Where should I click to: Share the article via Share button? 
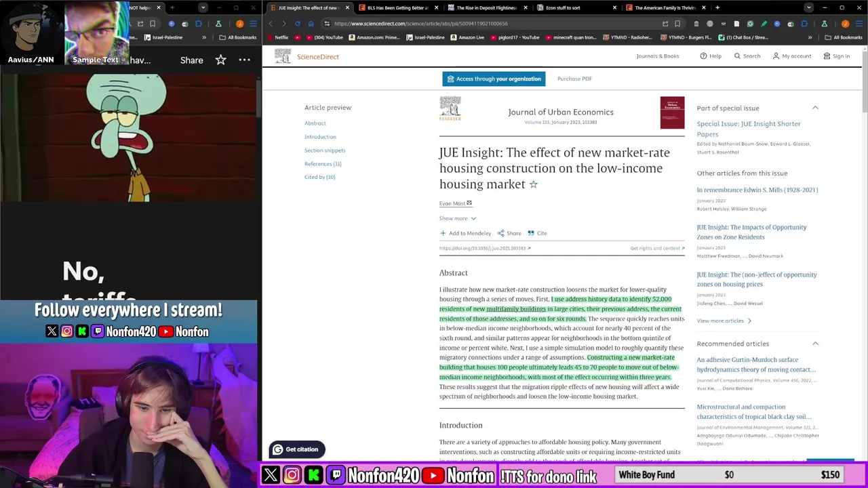point(509,233)
